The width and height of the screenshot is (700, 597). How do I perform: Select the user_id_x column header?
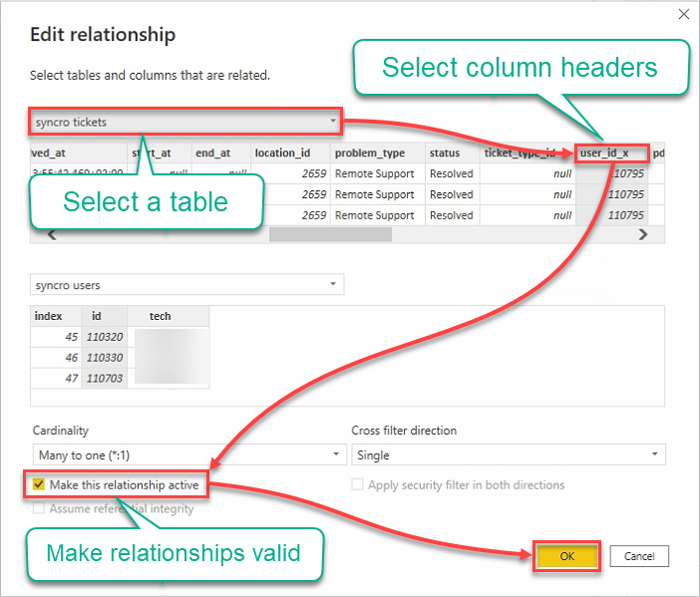tap(611, 153)
